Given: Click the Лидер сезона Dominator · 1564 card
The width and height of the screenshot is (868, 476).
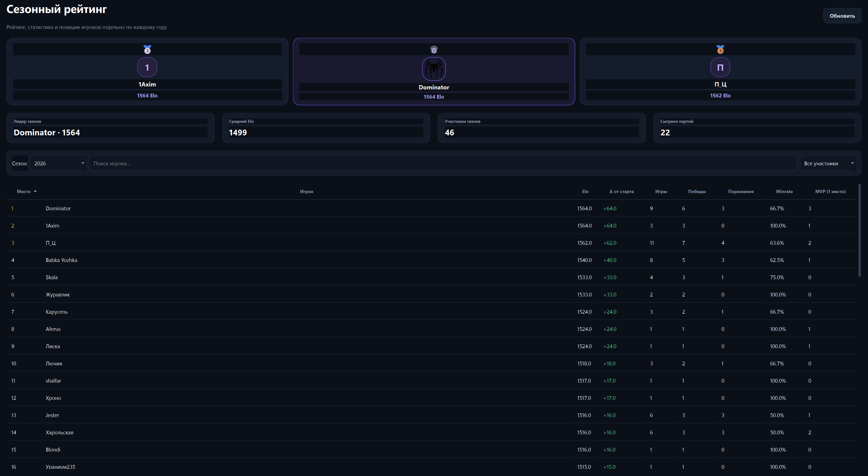Looking at the screenshot, I should click(x=111, y=128).
